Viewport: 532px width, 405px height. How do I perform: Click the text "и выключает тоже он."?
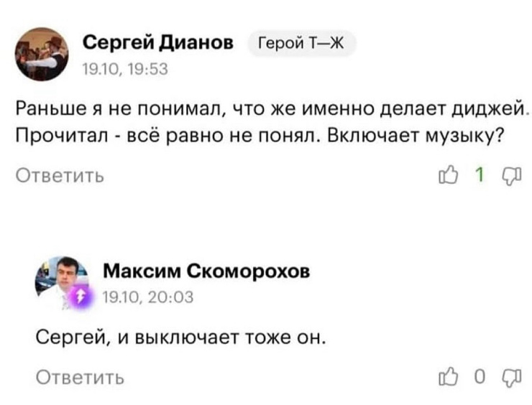pos(224,336)
